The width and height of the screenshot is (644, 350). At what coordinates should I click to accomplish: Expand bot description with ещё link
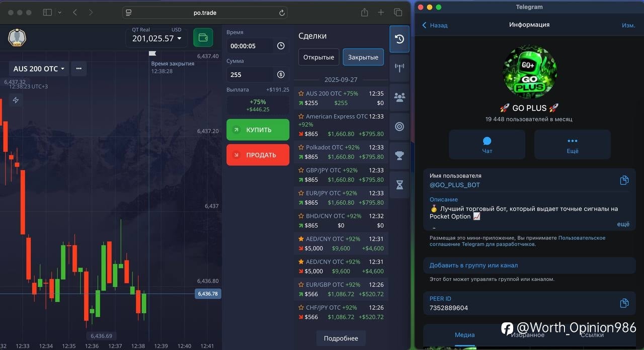[x=623, y=224]
